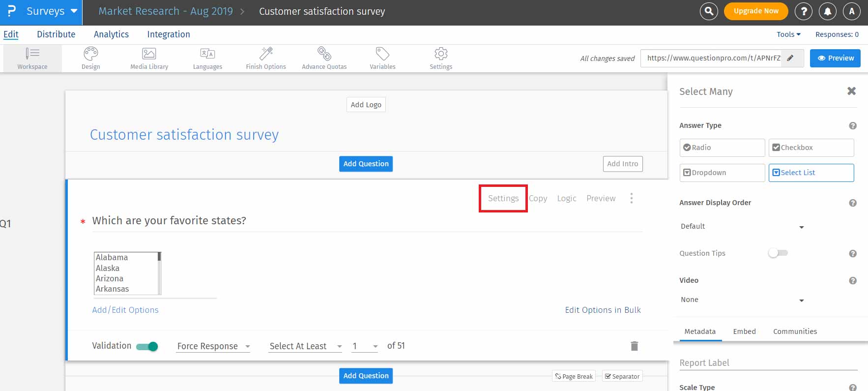Enable the Question Tips toggle
This screenshot has height=391, width=868.
(778, 253)
